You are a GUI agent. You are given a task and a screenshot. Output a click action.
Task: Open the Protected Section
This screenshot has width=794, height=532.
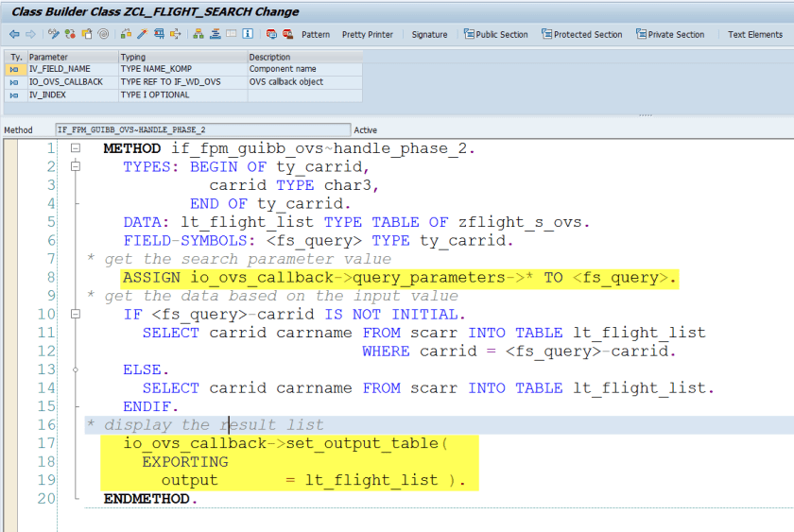tap(582, 34)
